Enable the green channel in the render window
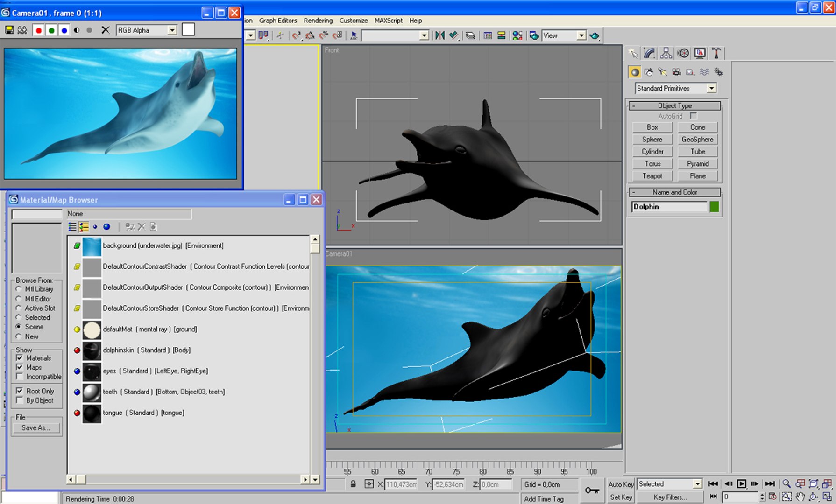836x504 pixels. point(51,30)
